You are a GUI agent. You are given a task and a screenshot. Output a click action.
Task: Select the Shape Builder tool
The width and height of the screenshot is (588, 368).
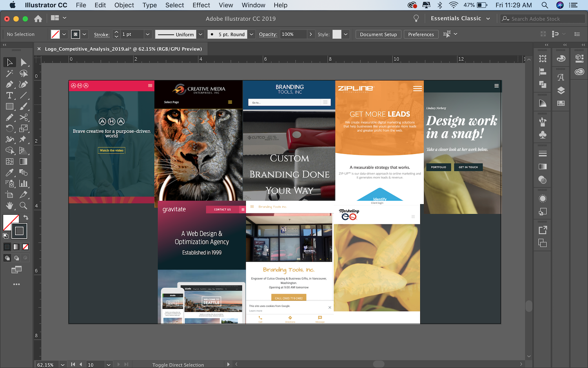[x=9, y=150]
